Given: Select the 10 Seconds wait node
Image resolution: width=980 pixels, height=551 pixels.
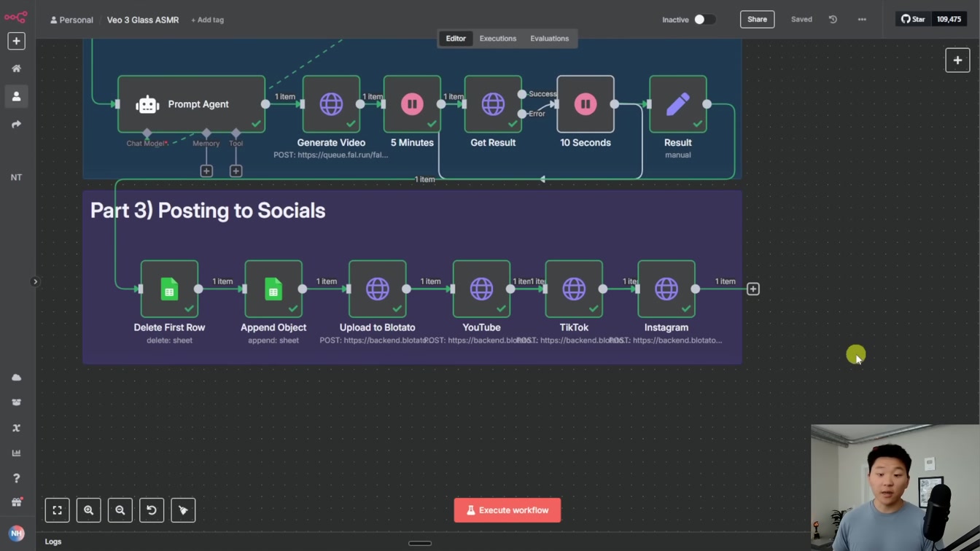Looking at the screenshot, I should [586, 104].
